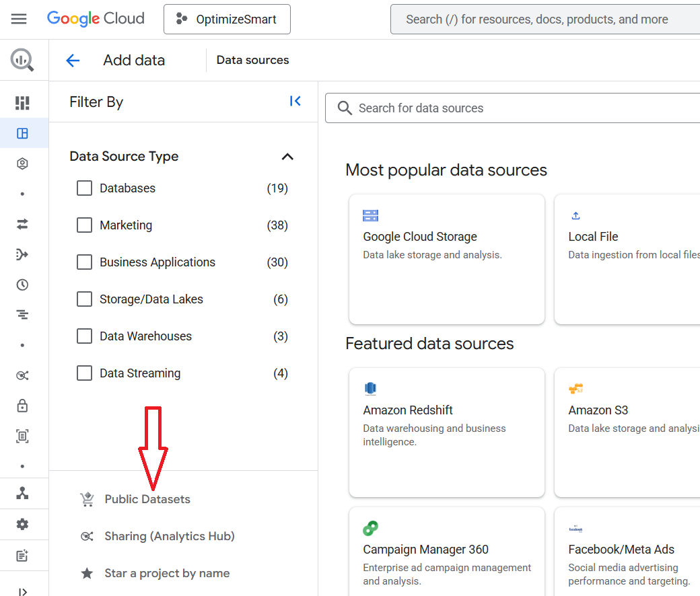
Task: Select the Google Cloud Storage card
Action: [447, 259]
